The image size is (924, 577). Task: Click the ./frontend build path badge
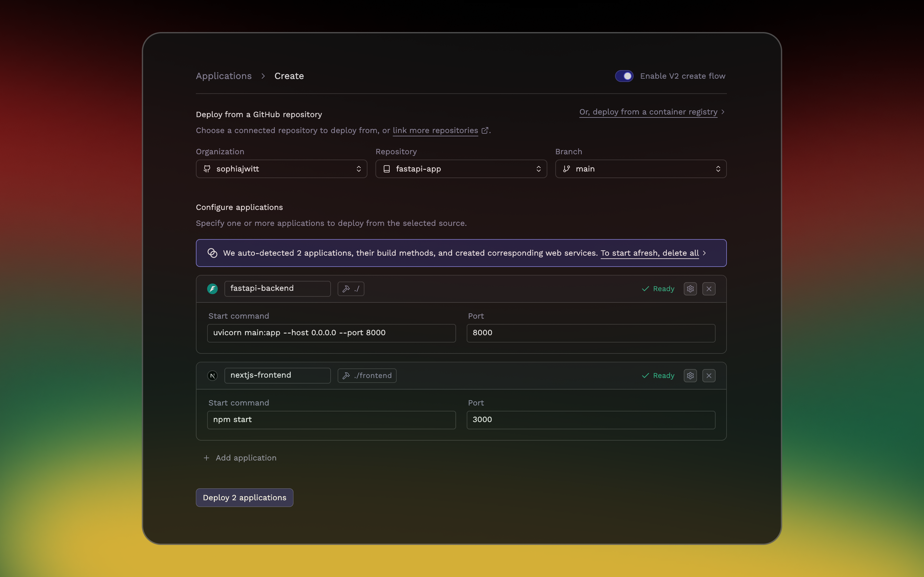[x=367, y=375]
